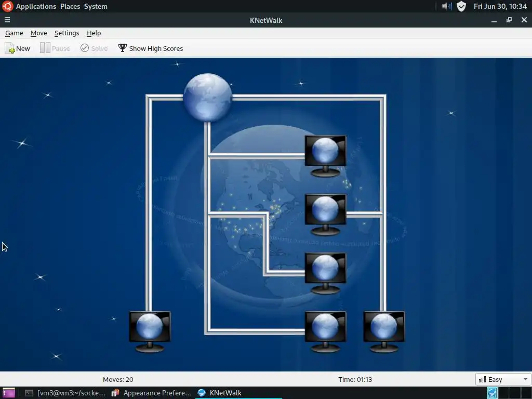Open the Move menu
Viewport: 532px width, 399px height.
point(38,33)
